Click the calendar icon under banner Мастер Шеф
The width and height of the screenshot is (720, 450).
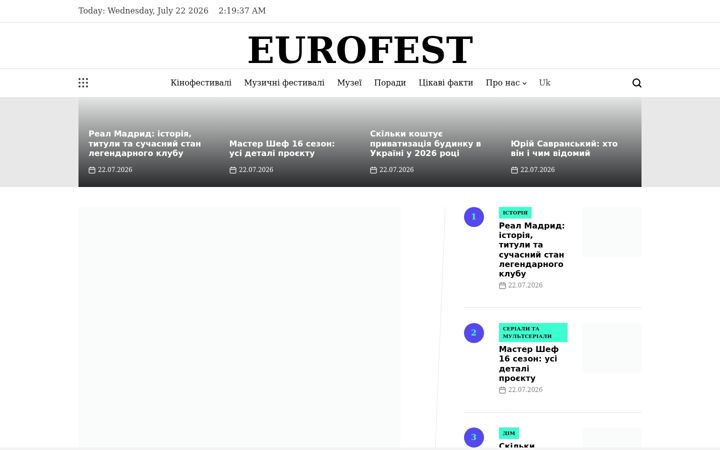point(233,170)
